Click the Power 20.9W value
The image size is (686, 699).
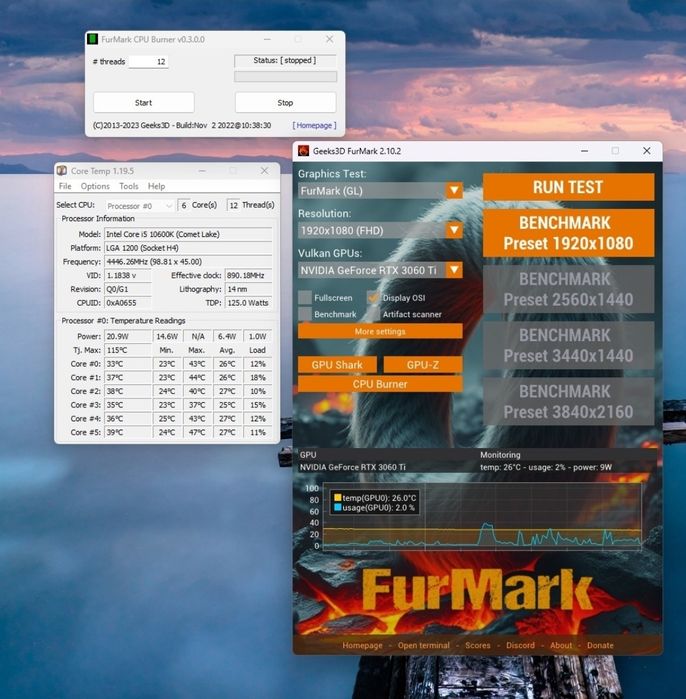tap(127, 336)
